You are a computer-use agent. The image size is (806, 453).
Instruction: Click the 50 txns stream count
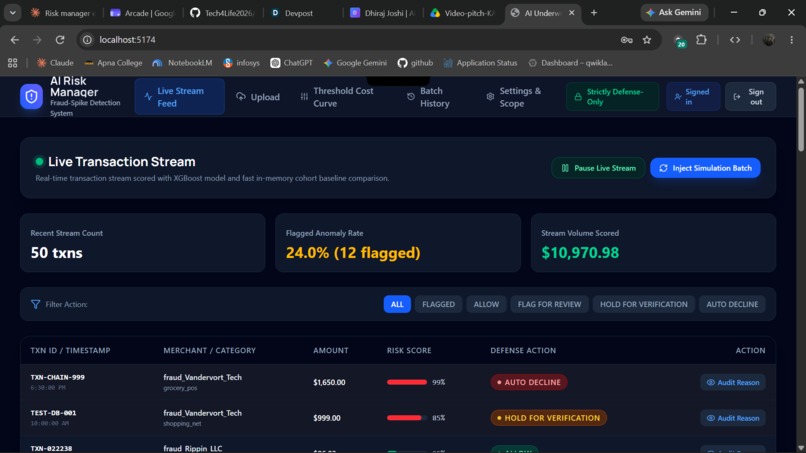[x=57, y=253]
